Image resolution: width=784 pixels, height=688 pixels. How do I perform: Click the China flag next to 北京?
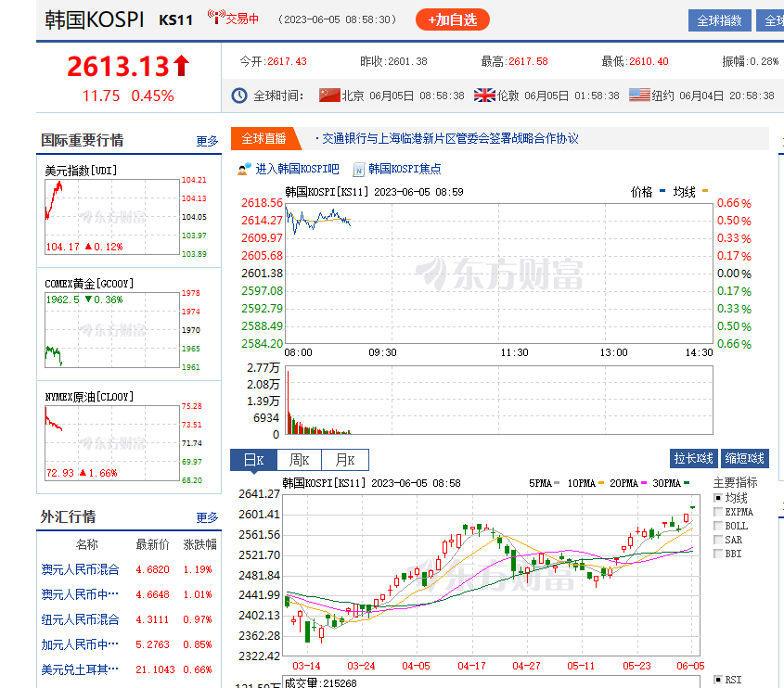pyautogui.click(x=329, y=96)
